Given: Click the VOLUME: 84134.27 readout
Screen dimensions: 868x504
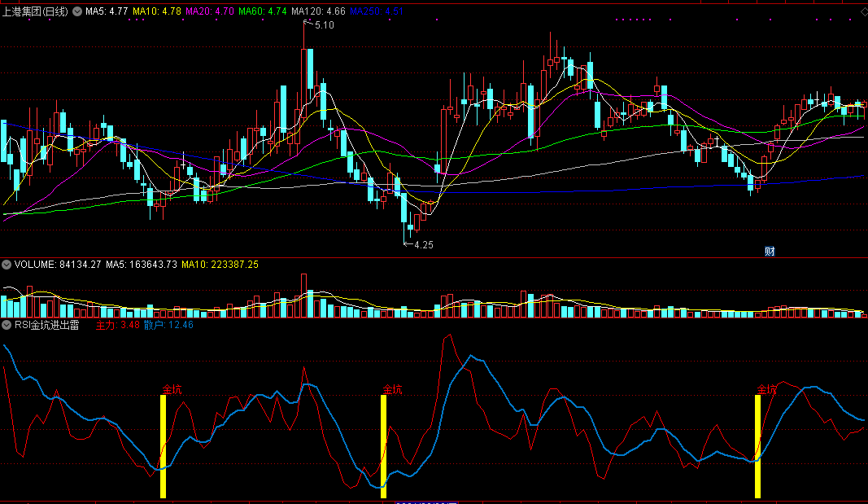Looking at the screenshot, I should [58, 265].
